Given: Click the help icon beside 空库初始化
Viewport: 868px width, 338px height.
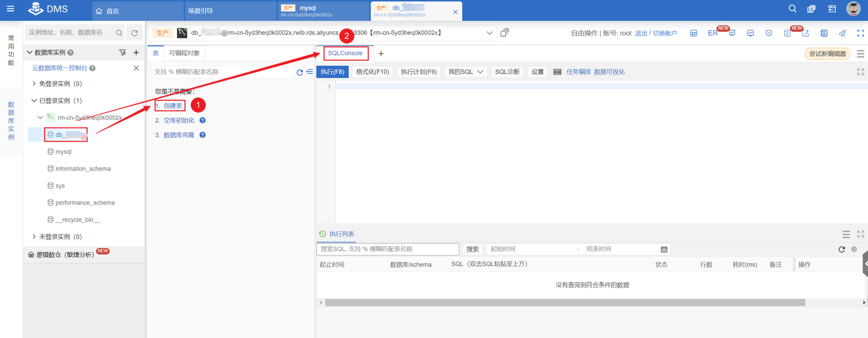Looking at the screenshot, I should 202,120.
